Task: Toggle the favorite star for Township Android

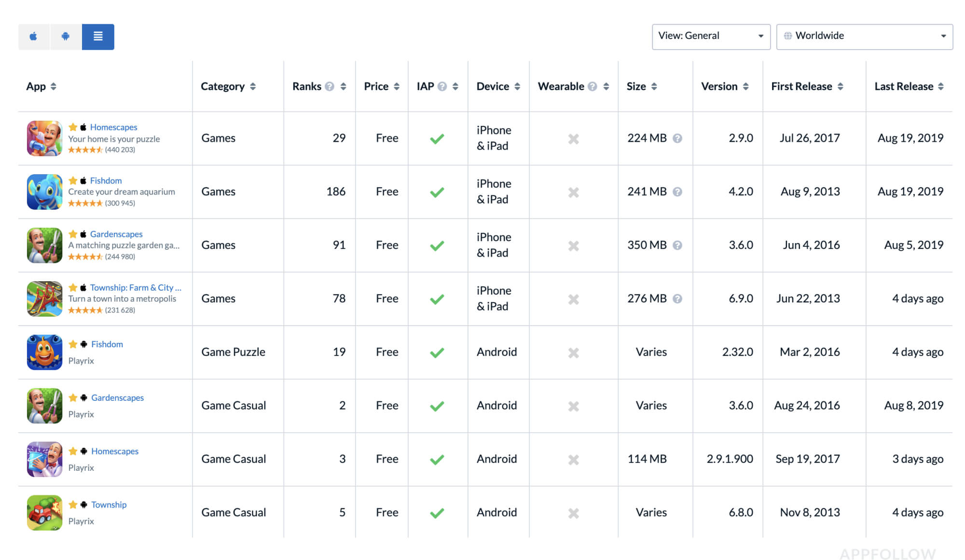Action: coord(73,505)
